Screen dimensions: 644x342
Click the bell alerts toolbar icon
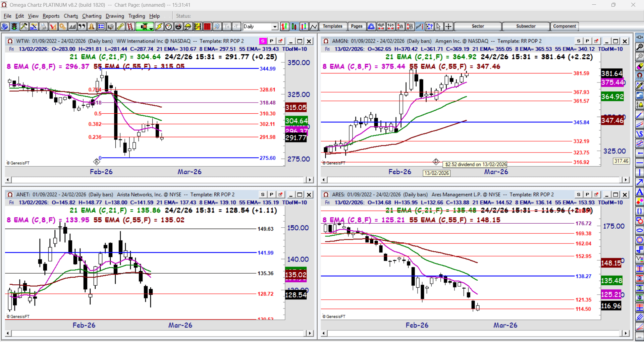click(x=92, y=26)
